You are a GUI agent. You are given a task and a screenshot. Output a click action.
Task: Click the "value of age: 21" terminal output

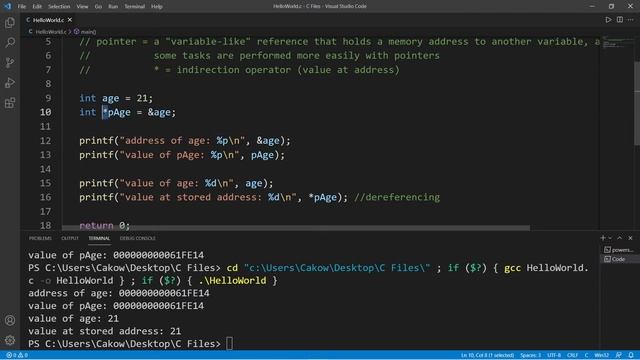tap(73, 318)
